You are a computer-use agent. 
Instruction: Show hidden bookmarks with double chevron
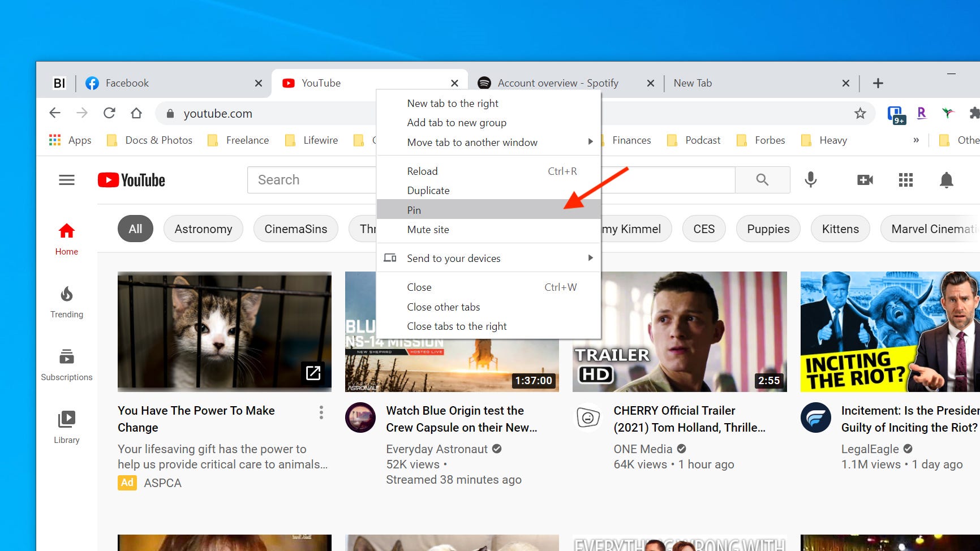(916, 140)
